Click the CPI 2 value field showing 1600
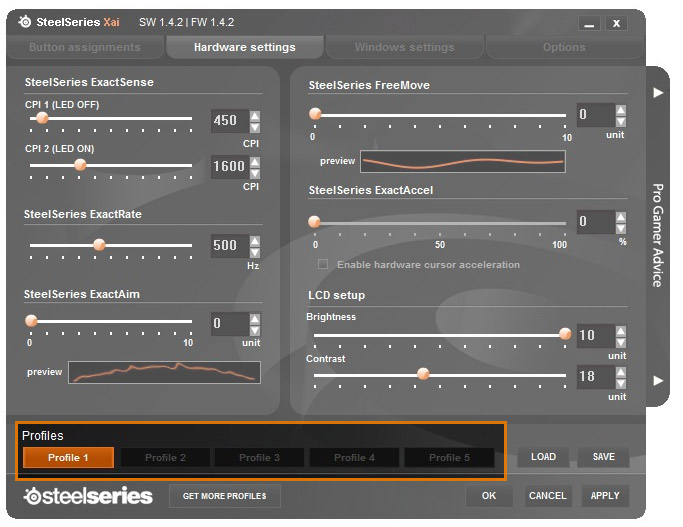The width and height of the screenshot is (683, 527). (230, 166)
